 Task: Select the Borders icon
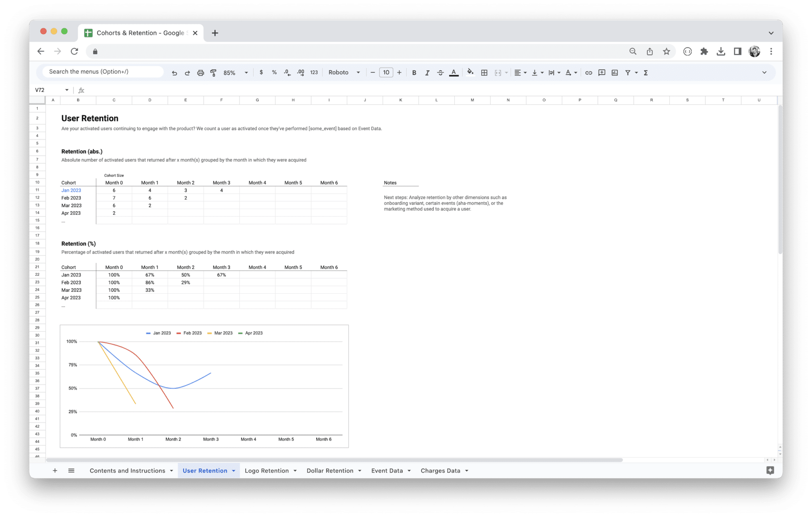pos(484,73)
